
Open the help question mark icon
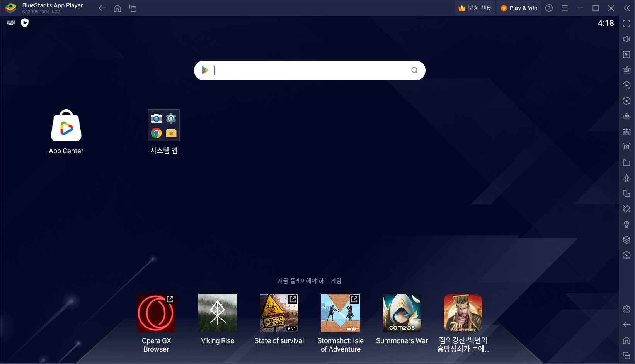(x=549, y=8)
